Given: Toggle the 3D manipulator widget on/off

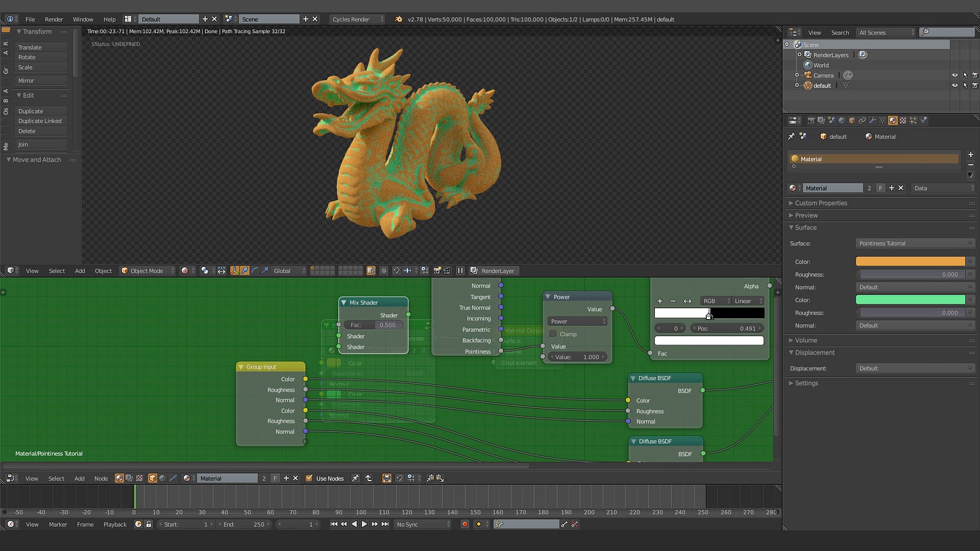Looking at the screenshot, I should (x=235, y=271).
